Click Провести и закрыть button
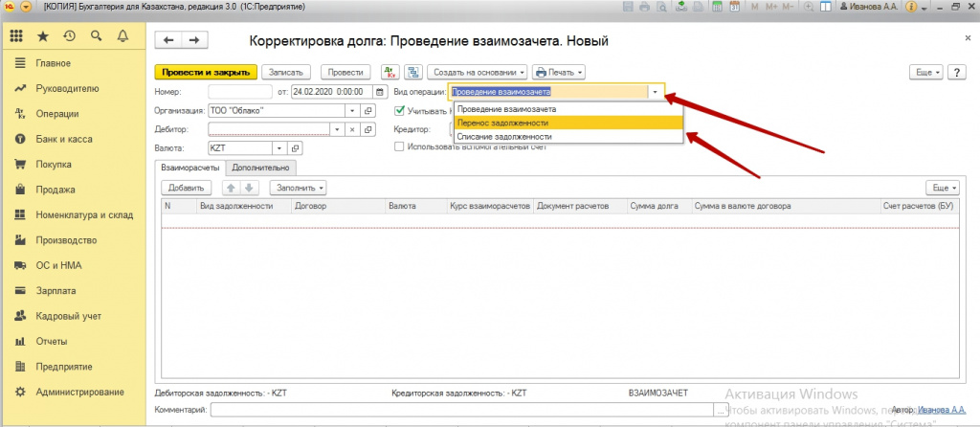Screen dimensions: 980x427 (206, 72)
